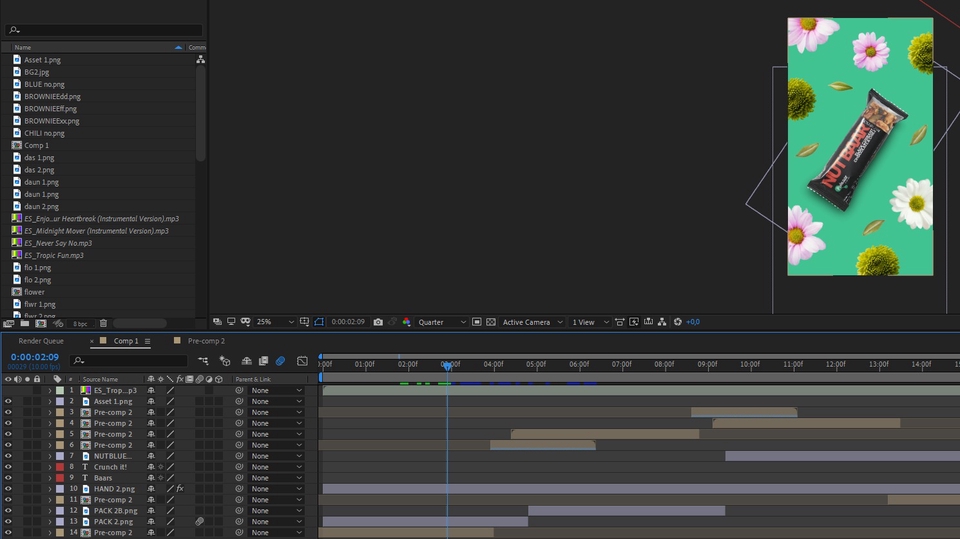
Task: Select BG2.jpg in the Project panel
Action: point(37,72)
